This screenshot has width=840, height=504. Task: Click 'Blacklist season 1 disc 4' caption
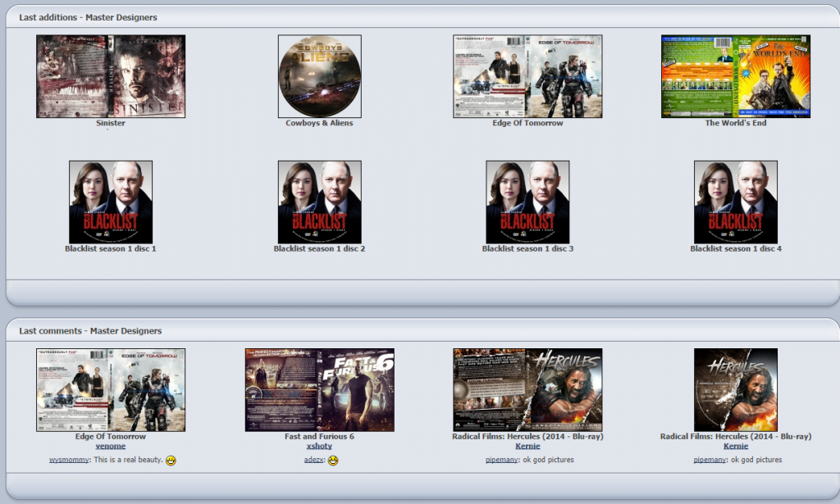(736, 249)
